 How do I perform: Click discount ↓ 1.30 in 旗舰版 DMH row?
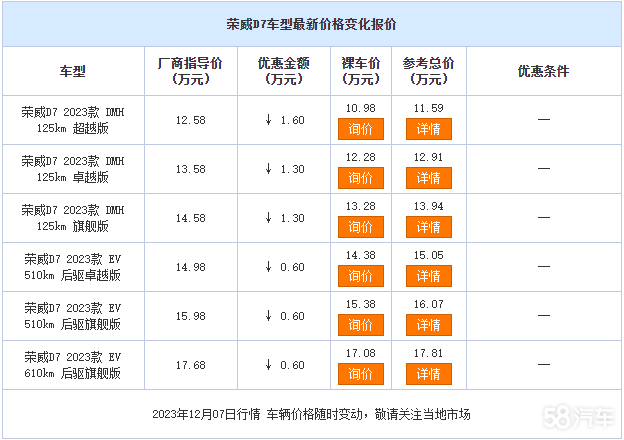(285, 218)
